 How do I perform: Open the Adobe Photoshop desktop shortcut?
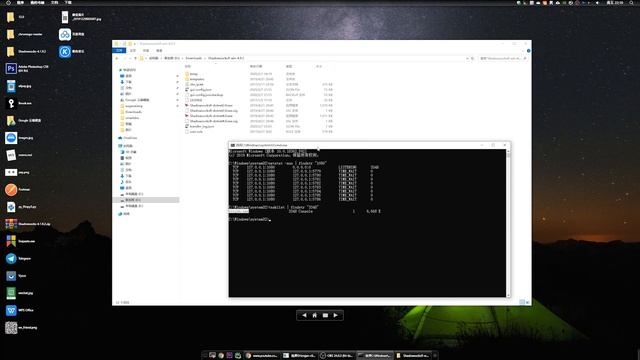11,68
